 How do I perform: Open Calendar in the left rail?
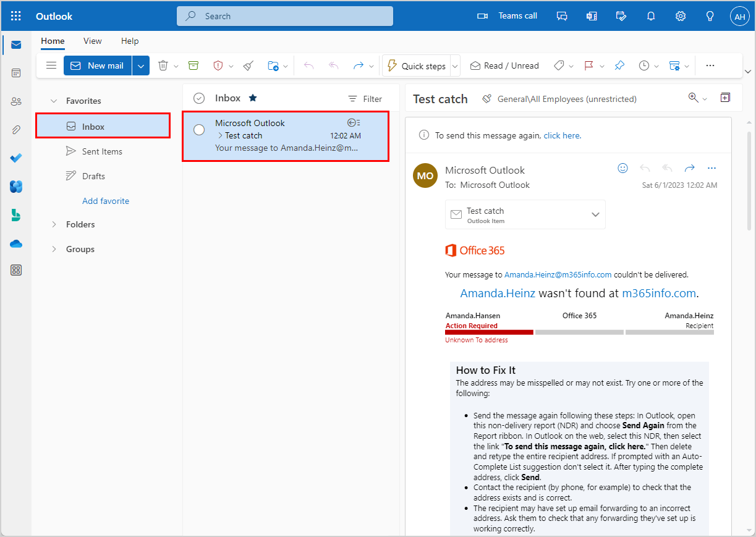[x=16, y=73]
